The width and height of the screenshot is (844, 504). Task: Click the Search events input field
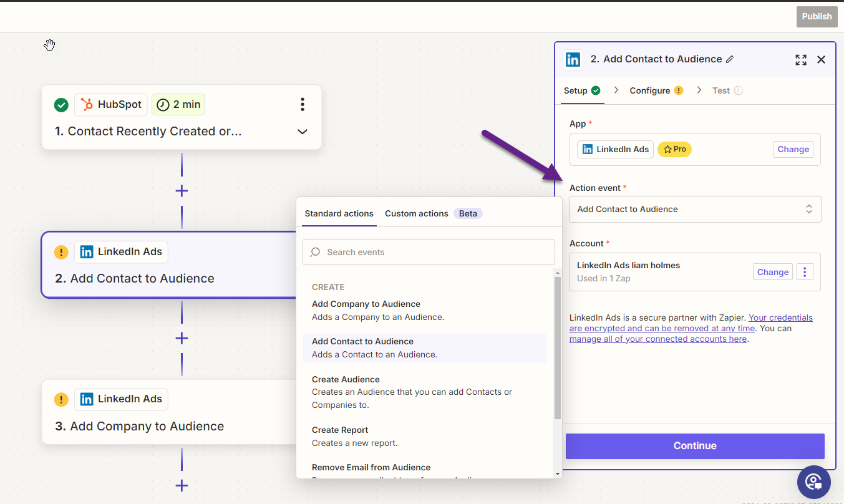[x=429, y=252]
